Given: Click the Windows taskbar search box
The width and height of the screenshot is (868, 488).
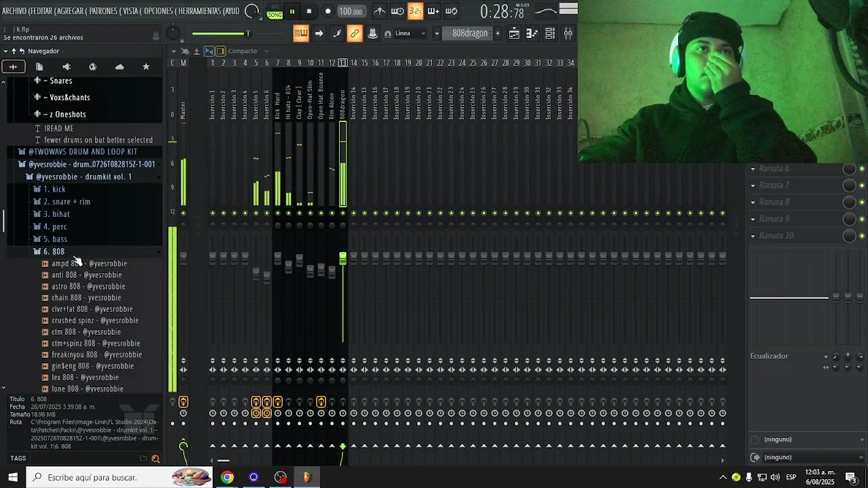Looking at the screenshot, I should 119,477.
